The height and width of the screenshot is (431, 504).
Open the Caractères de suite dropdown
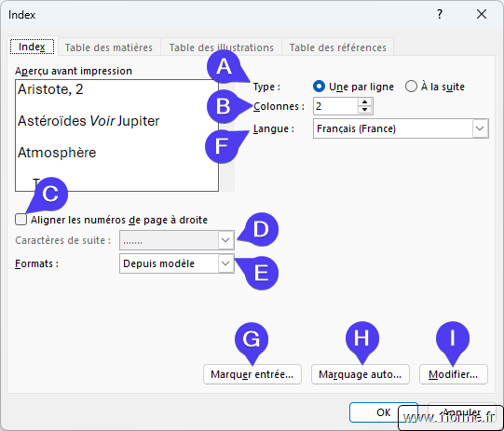(225, 240)
